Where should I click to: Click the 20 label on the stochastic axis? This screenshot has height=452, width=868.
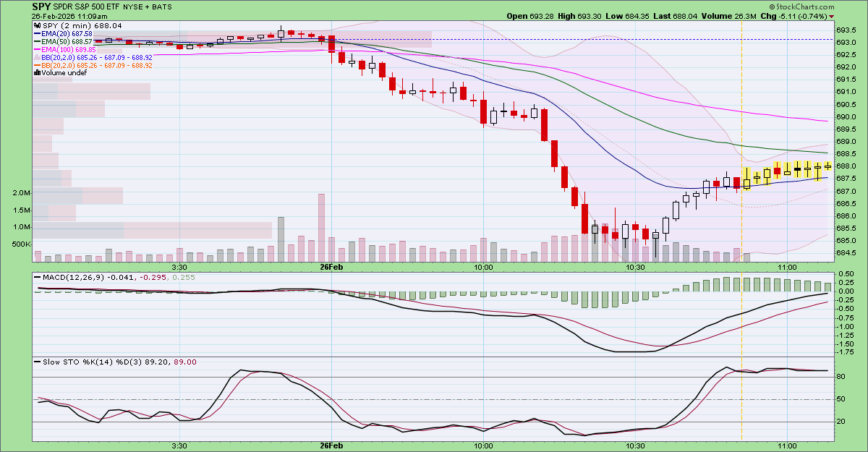coord(841,421)
